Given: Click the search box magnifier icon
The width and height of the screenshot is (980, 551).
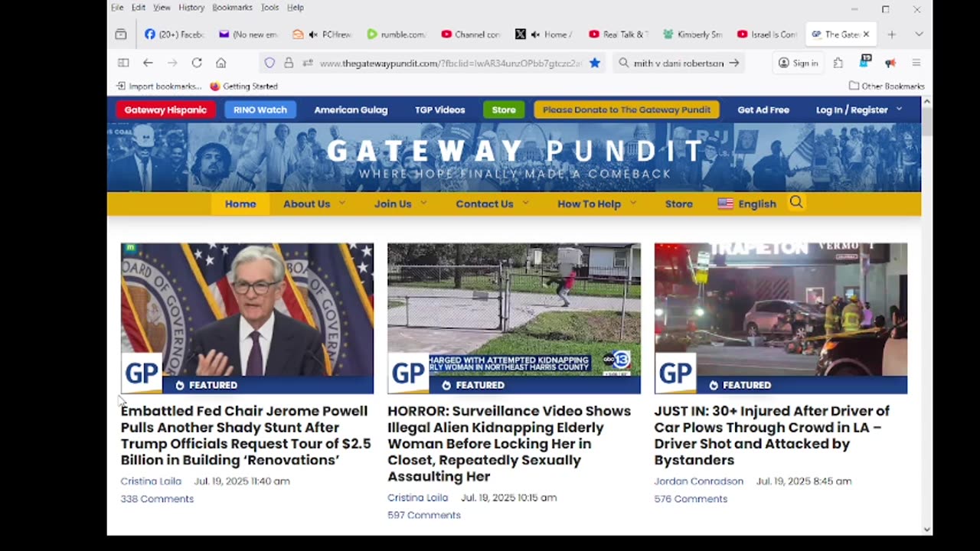Looking at the screenshot, I should tap(624, 63).
